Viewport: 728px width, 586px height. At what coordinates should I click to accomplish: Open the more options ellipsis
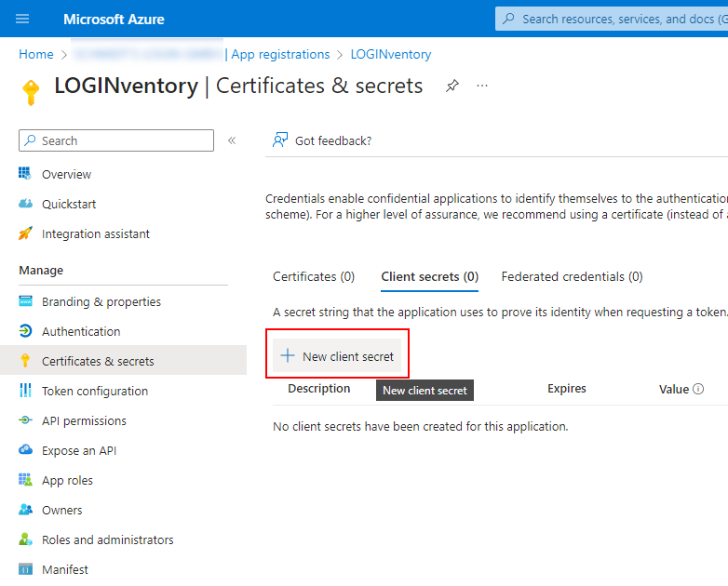point(482,86)
